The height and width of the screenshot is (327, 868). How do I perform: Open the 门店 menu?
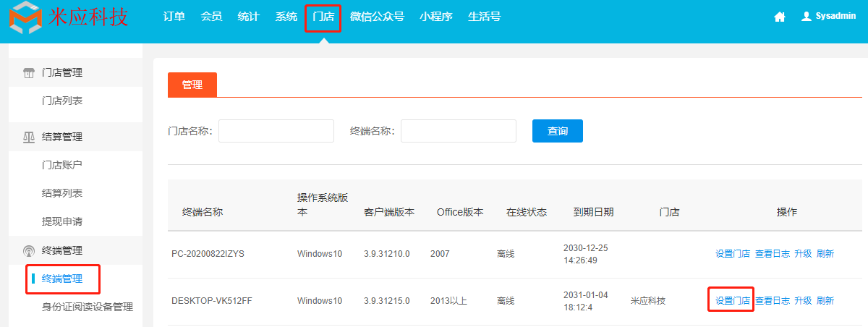pyautogui.click(x=323, y=17)
